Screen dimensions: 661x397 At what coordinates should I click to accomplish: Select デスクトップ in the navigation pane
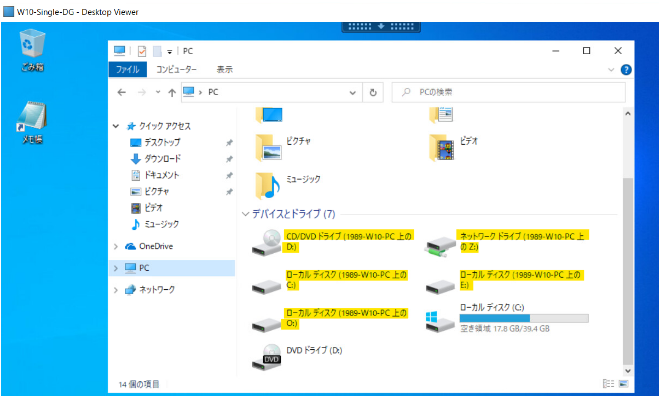162,142
